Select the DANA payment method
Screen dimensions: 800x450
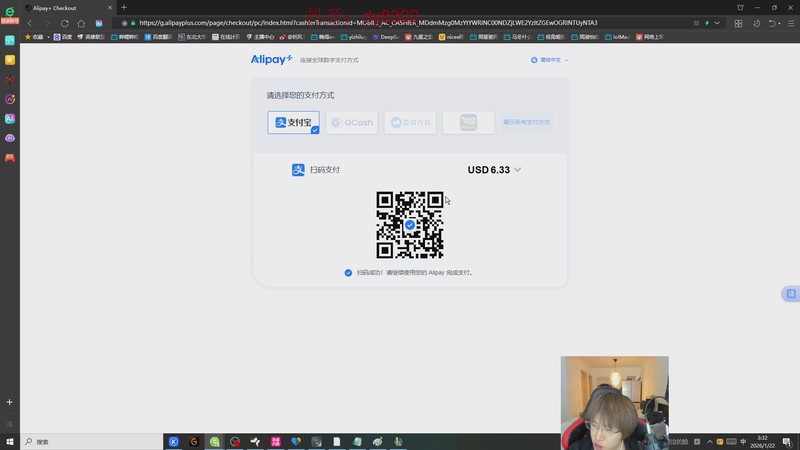click(410, 122)
